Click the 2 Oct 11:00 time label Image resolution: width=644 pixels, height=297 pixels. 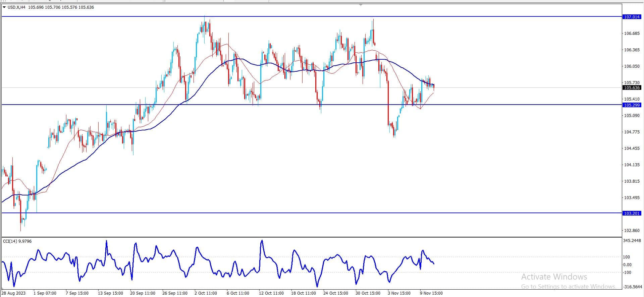click(x=206, y=293)
